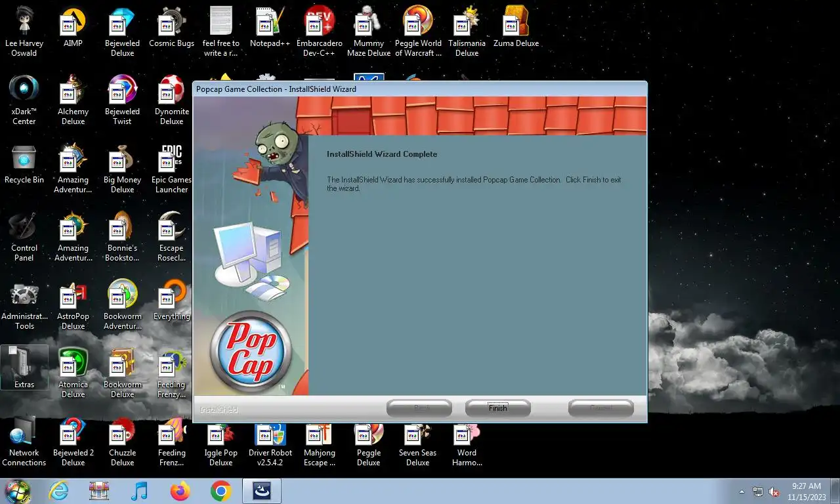
Task: Launch Internet Explorer from the taskbar
Action: pos(58,491)
